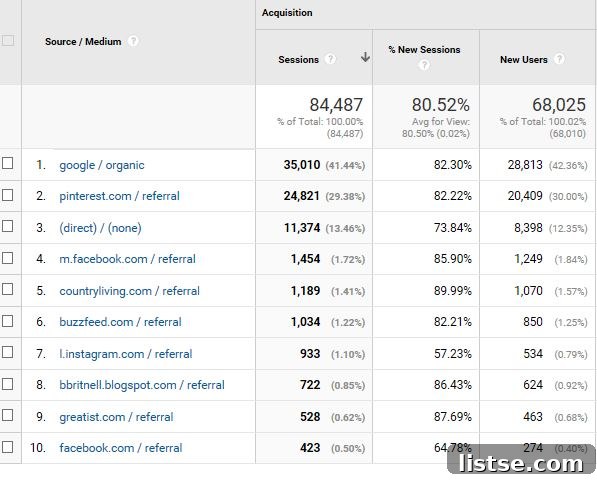Open the google / organic link
Image resolution: width=597 pixels, height=480 pixels.
[102, 165]
